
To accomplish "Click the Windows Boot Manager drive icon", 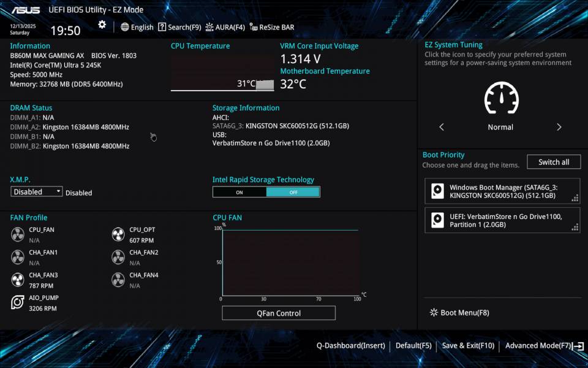I will click(x=437, y=191).
